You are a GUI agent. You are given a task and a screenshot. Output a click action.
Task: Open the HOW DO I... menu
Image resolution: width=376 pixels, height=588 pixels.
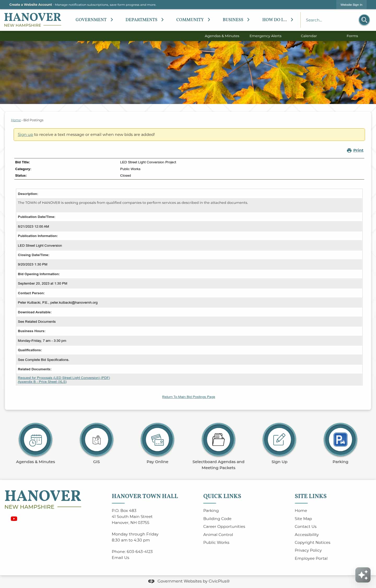[x=274, y=20]
